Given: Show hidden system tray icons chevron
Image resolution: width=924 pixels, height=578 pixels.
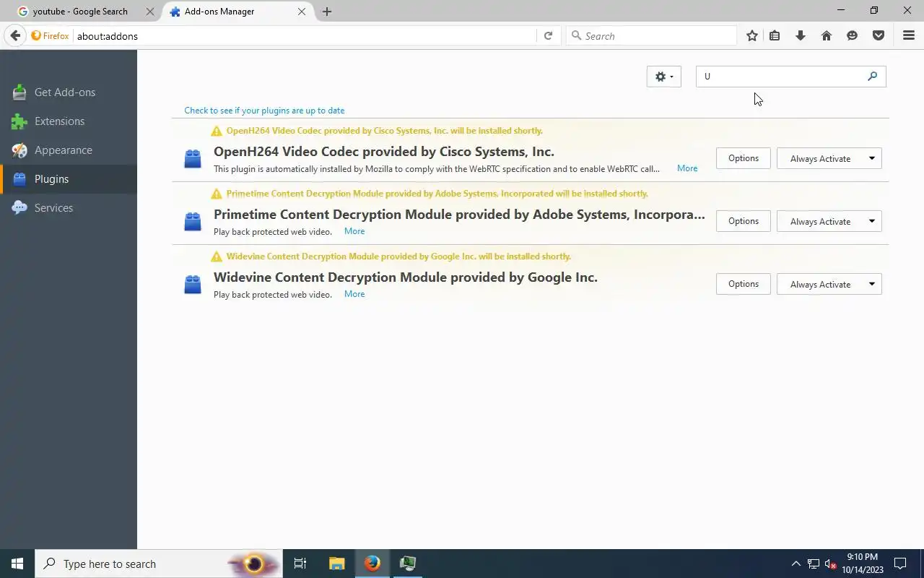Looking at the screenshot, I should pos(796,564).
